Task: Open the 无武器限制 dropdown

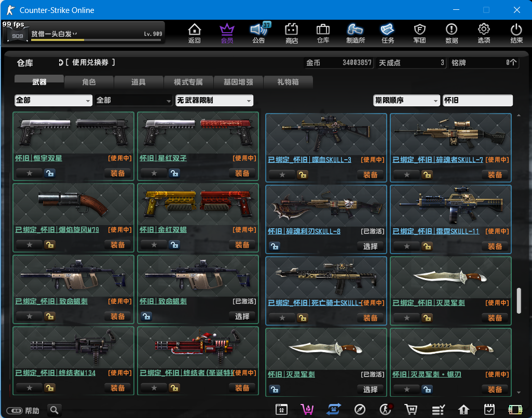Action: pyautogui.click(x=214, y=100)
